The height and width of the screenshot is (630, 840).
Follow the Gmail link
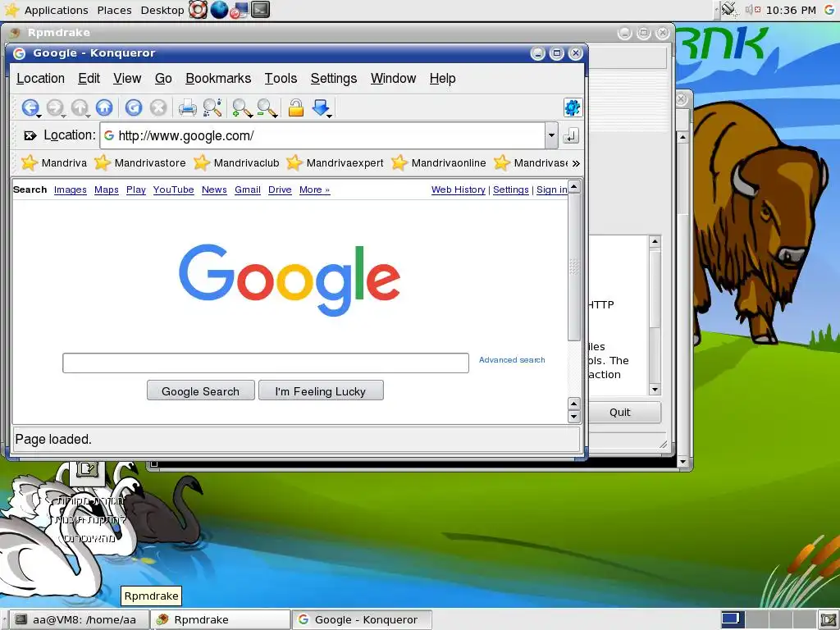pos(248,189)
